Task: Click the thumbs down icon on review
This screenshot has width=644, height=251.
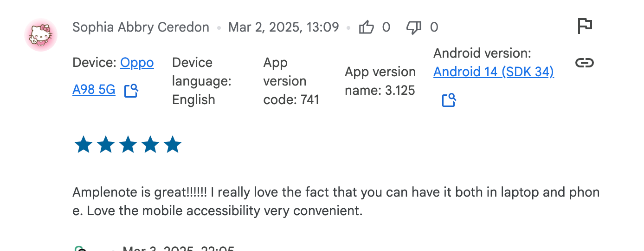Action: 413,27
